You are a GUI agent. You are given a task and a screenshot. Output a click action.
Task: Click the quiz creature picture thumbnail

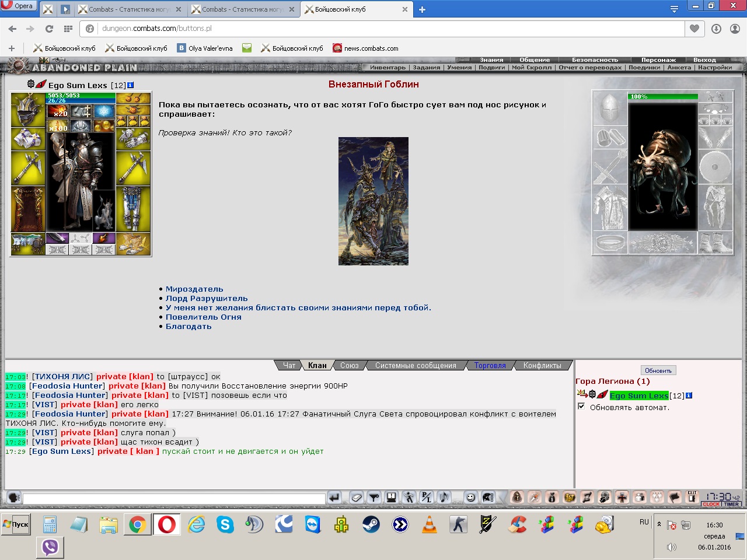(373, 201)
